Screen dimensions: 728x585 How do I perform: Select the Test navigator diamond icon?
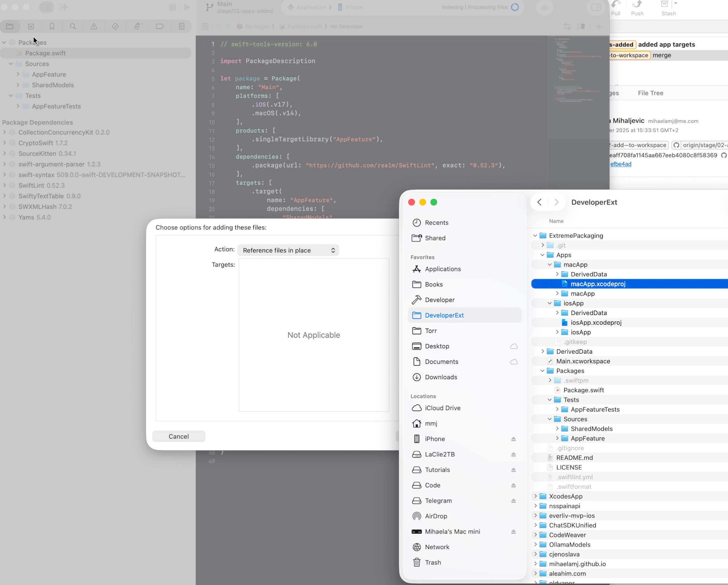[x=115, y=26]
